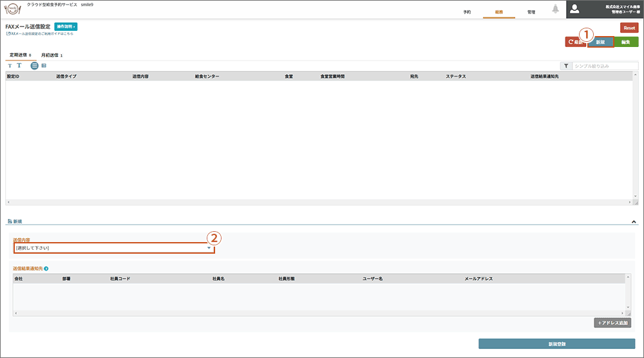Click the user profile avatar icon
The width and height of the screenshot is (644, 358).
click(x=575, y=9)
